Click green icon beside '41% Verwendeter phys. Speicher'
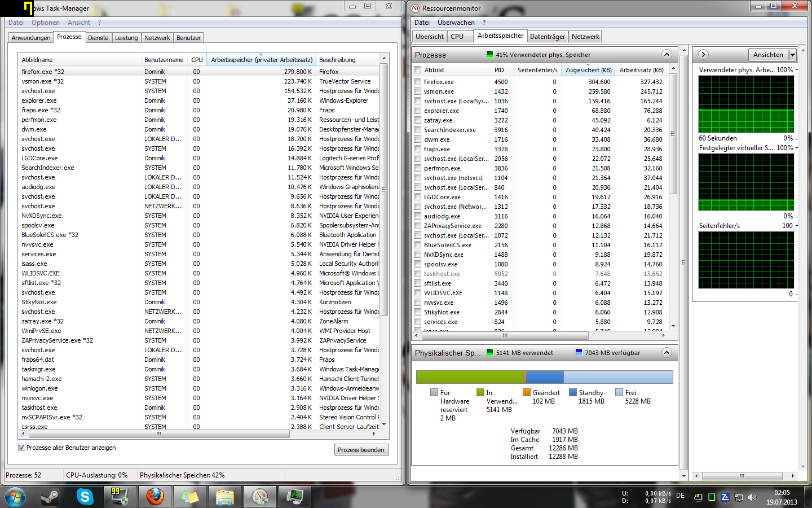Screen dimensions: 812x508 click(x=490, y=55)
